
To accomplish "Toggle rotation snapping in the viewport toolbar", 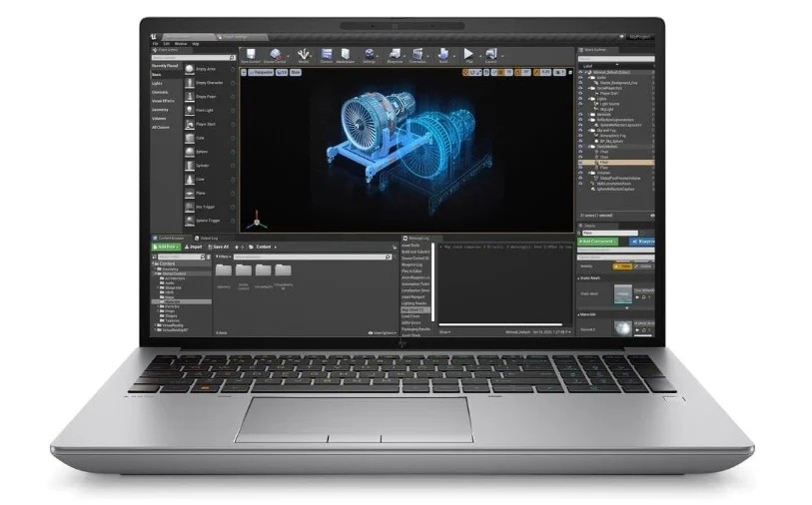I will (x=517, y=73).
